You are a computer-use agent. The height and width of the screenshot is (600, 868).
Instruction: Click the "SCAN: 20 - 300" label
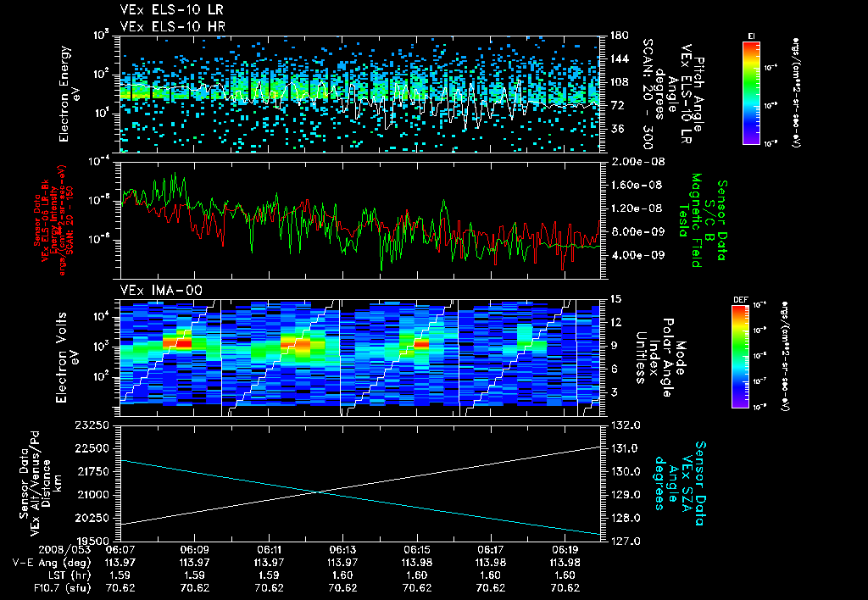click(647, 94)
